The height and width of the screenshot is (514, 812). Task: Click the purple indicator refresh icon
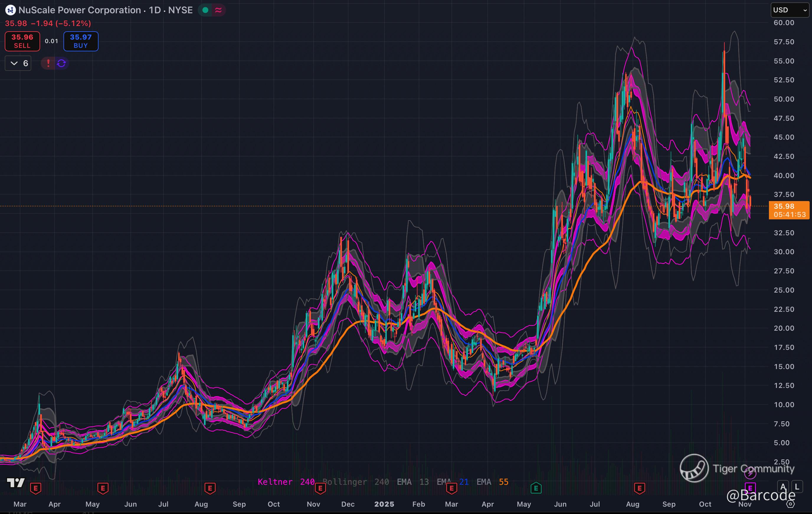coord(61,63)
